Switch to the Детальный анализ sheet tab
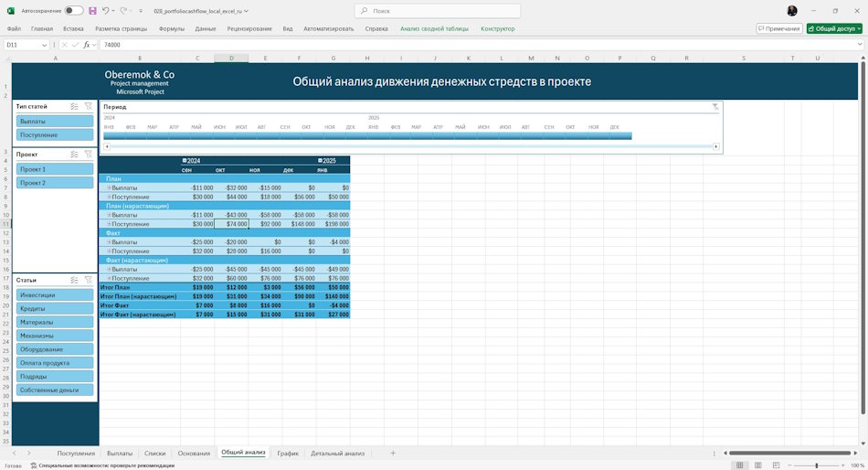868x470 pixels. [338, 453]
